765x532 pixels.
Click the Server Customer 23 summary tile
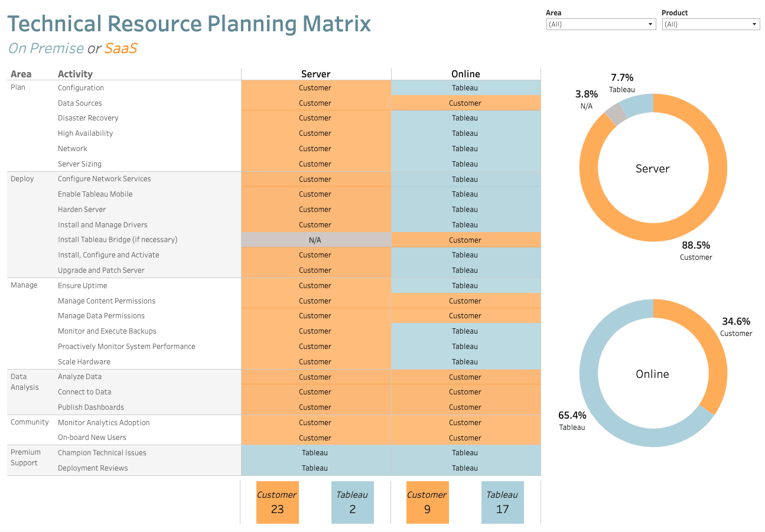[278, 502]
